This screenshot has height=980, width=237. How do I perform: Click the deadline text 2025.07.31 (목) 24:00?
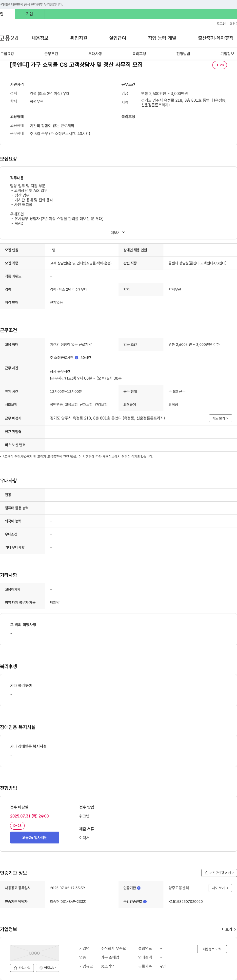pyautogui.click(x=29, y=816)
